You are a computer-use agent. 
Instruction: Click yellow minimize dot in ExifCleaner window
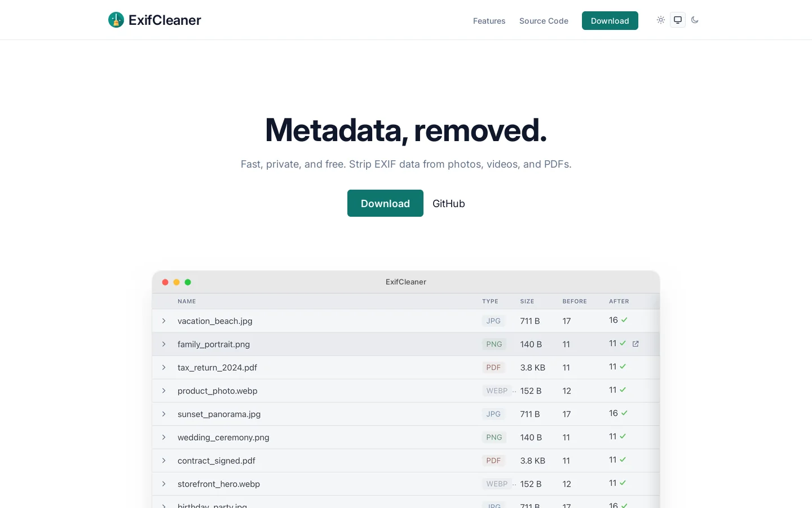click(176, 282)
